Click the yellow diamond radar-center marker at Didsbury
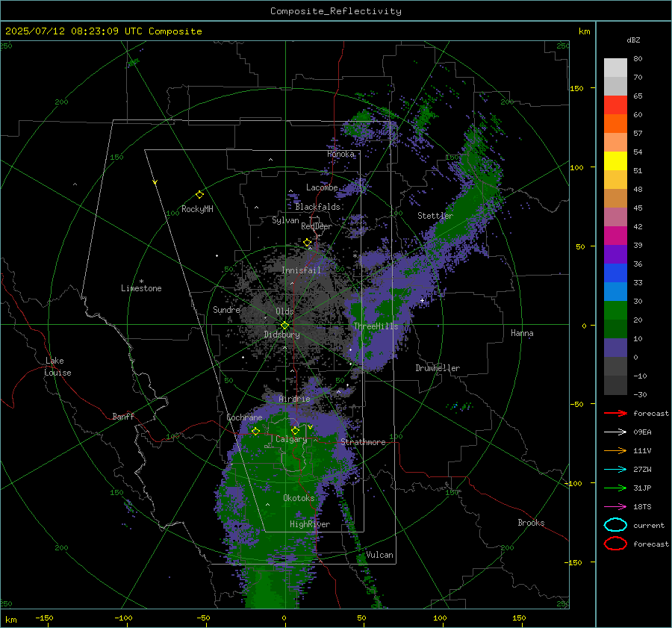The image size is (672, 628). click(284, 326)
